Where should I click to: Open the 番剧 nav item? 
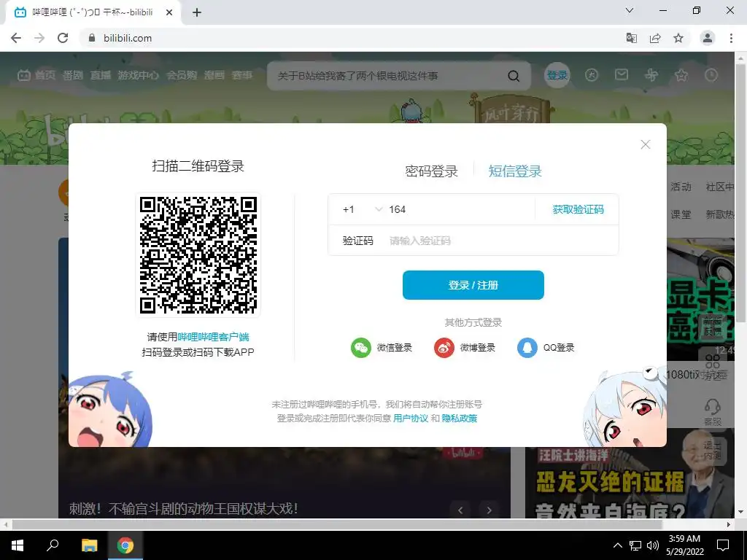click(73, 75)
